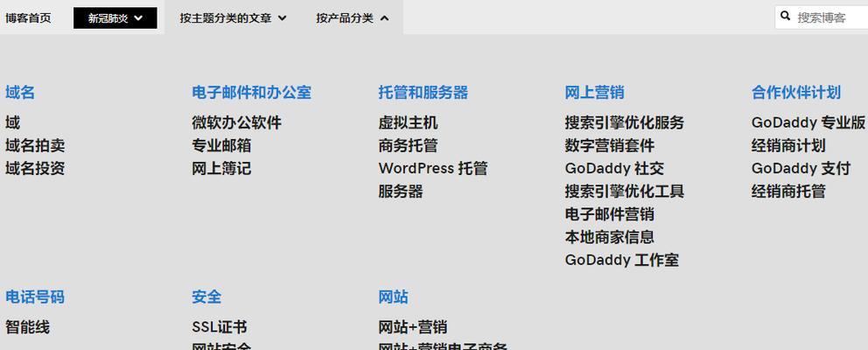Expand 按主题分类的文章 menu
Image resolution: width=868 pixels, height=350 pixels.
(233, 18)
